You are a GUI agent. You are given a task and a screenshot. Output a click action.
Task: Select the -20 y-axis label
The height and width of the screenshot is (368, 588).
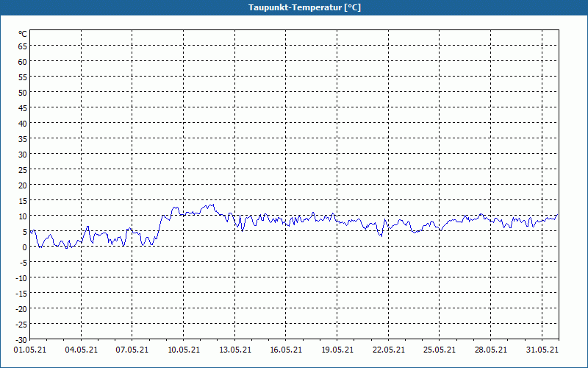pyautogui.click(x=21, y=308)
